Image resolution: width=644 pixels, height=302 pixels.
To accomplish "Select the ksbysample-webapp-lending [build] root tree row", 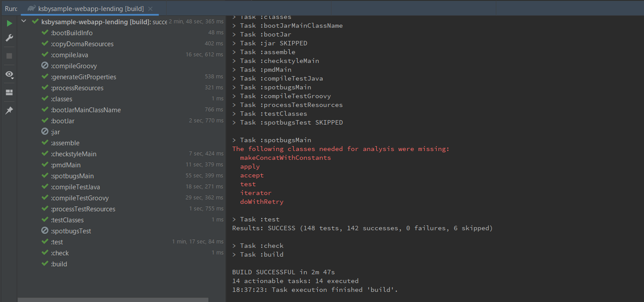I will [121, 22].
